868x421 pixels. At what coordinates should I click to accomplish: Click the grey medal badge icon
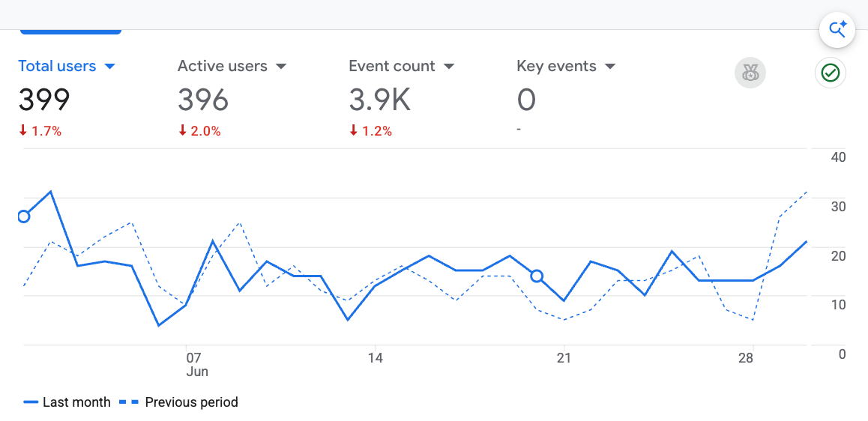click(750, 73)
